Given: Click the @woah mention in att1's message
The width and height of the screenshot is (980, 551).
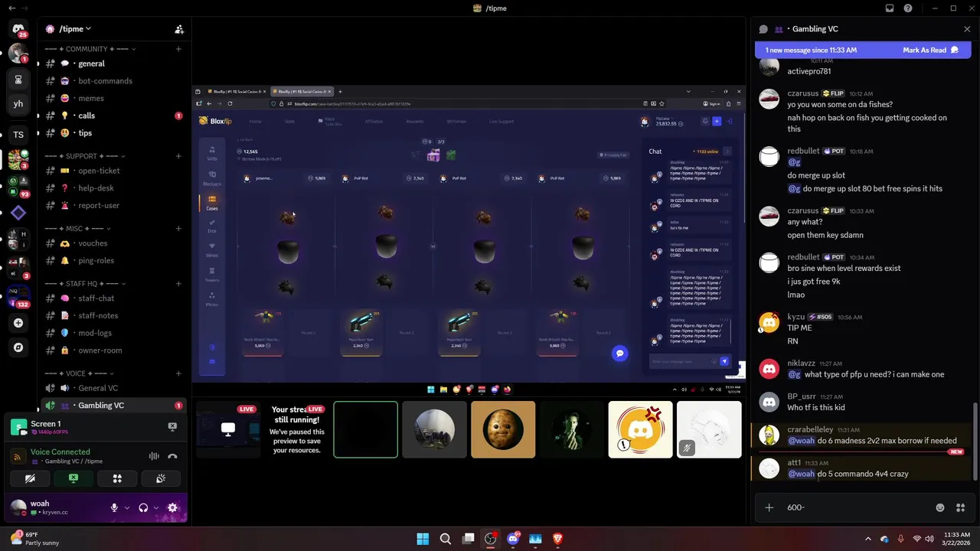Looking at the screenshot, I should click(x=801, y=474).
